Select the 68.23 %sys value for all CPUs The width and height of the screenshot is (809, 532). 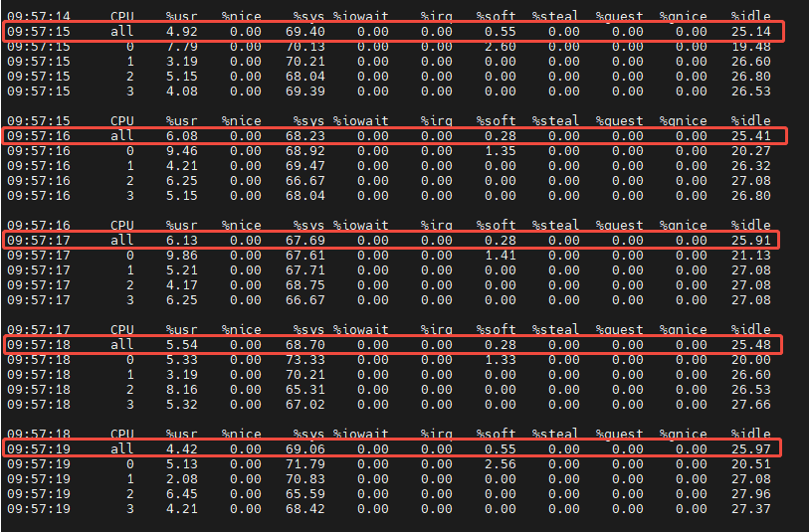click(304, 136)
